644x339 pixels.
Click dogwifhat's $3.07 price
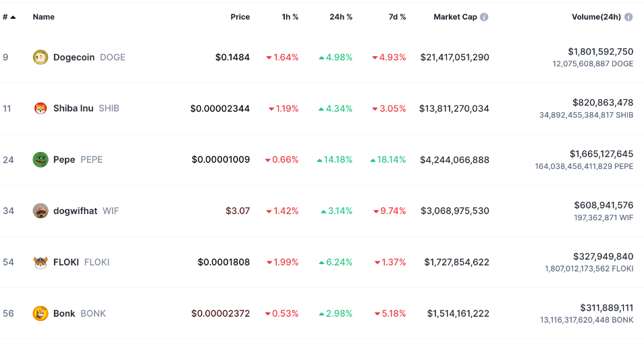(237, 211)
